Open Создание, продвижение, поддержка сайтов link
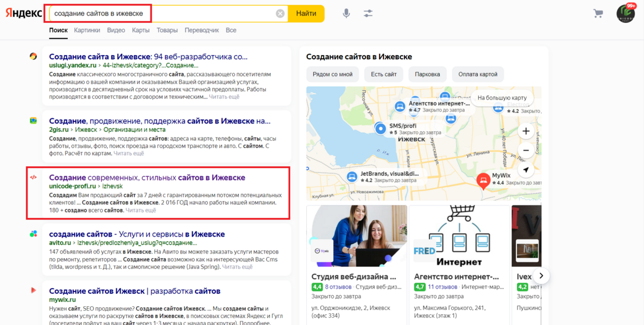The width and height of the screenshot is (644, 325). (x=160, y=121)
